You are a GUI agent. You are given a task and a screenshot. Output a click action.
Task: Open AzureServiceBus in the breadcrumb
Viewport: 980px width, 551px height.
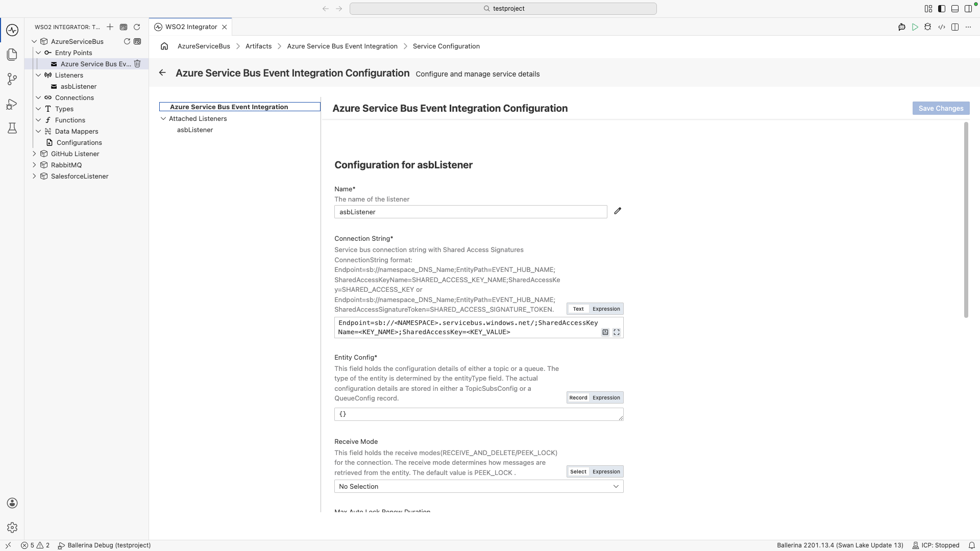[204, 46]
